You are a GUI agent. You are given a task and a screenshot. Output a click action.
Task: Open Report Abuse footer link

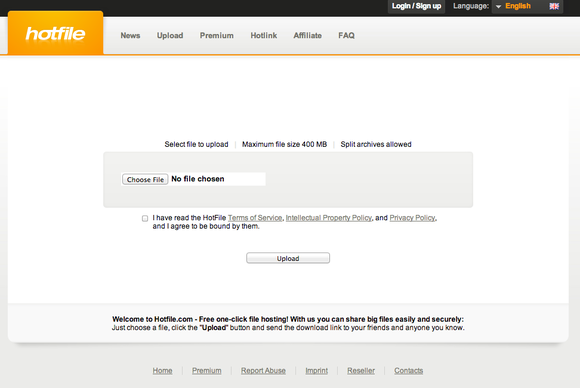click(x=263, y=371)
